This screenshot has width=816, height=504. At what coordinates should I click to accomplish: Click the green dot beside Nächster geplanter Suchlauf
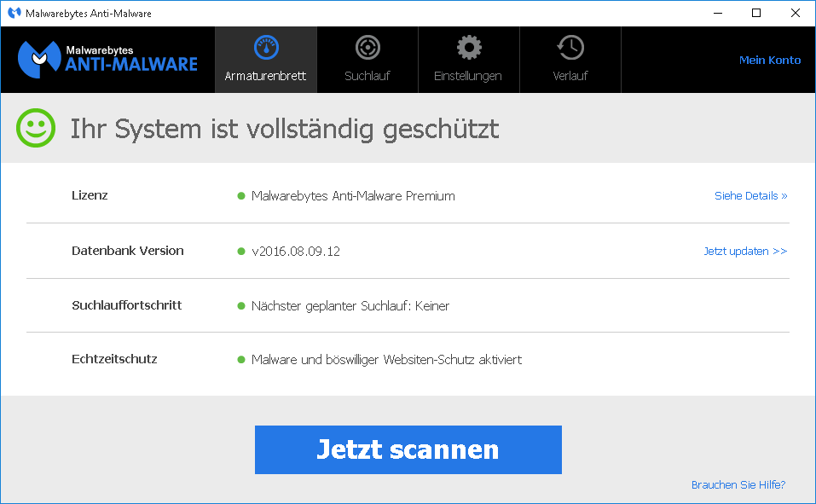241,305
